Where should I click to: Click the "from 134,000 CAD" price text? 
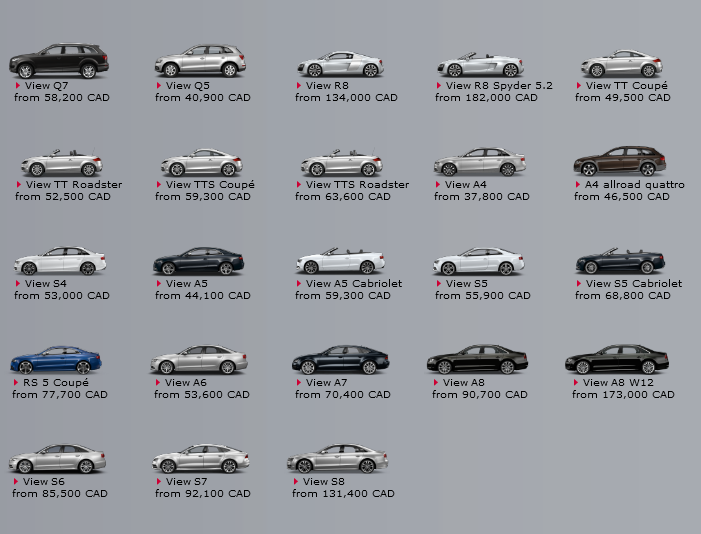346,97
